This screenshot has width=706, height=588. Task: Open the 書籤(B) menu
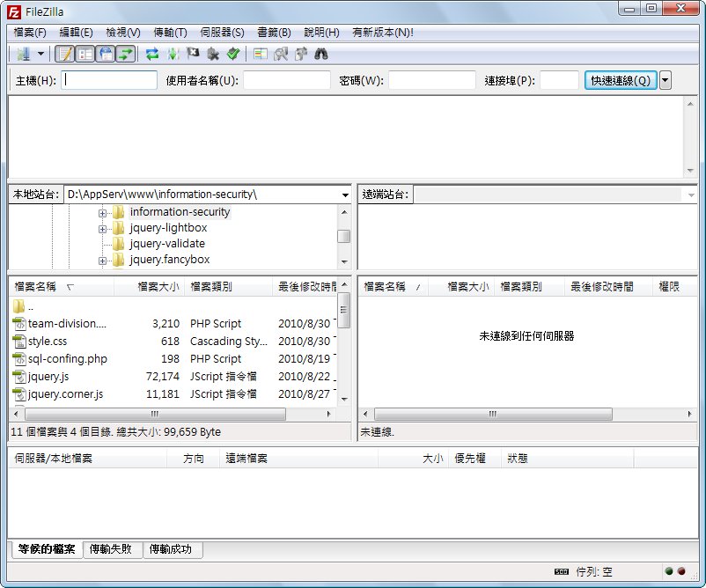[274, 33]
